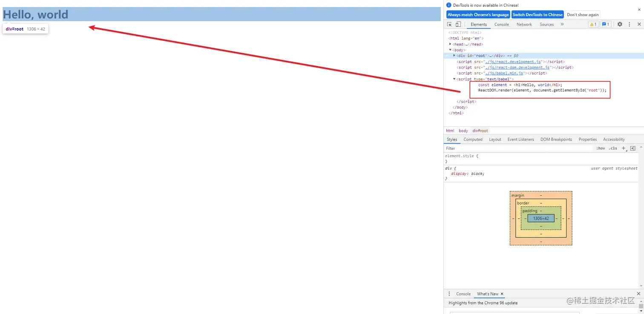
Task: Open the Console tab in bottom drawer
Action: click(x=463, y=294)
